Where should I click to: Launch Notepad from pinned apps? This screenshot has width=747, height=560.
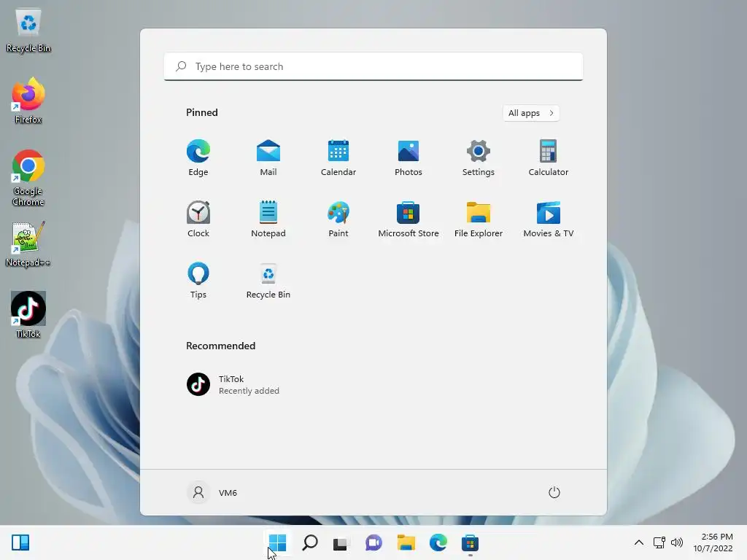point(268,219)
